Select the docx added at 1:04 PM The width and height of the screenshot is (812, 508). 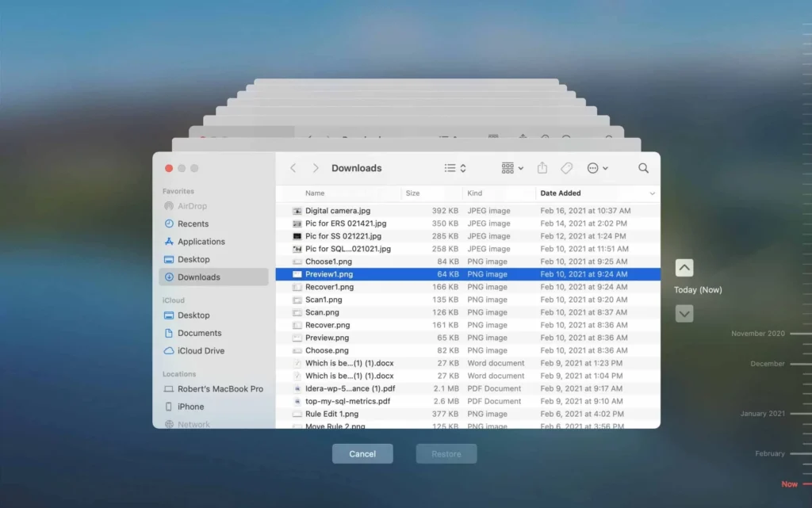(x=468, y=376)
